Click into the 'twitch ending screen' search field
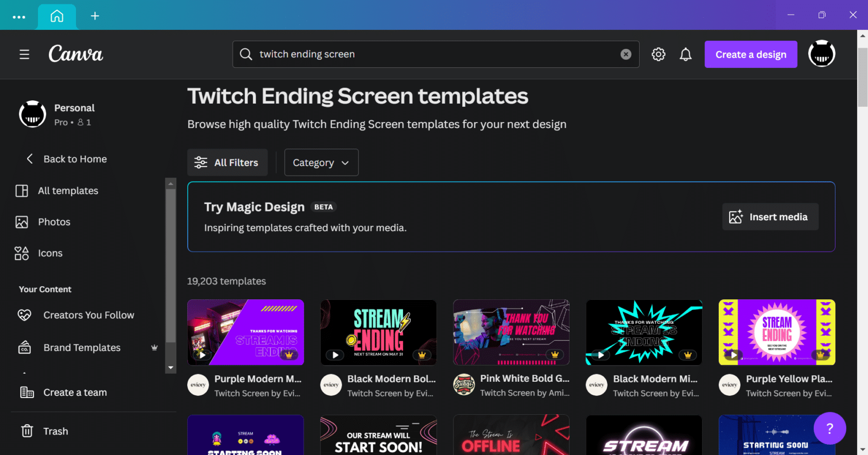This screenshot has height=455, width=868. pyautogui.click(x=436, y=54)
